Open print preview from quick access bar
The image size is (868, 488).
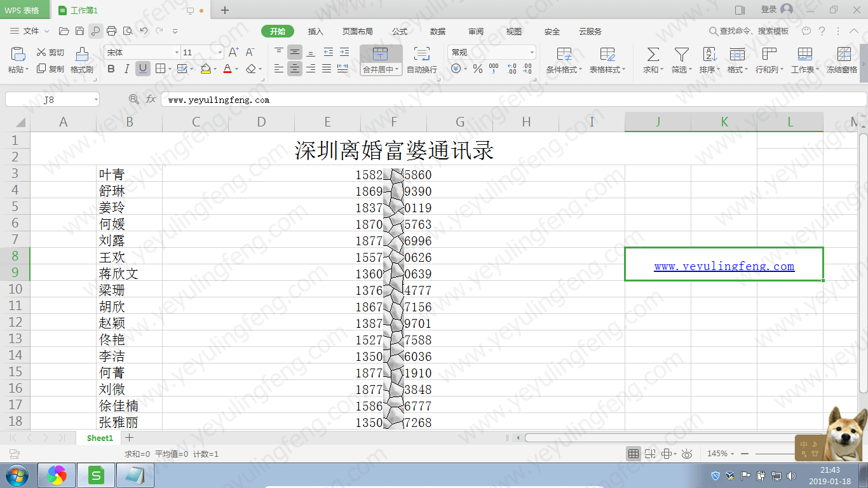tap(128, 31)
